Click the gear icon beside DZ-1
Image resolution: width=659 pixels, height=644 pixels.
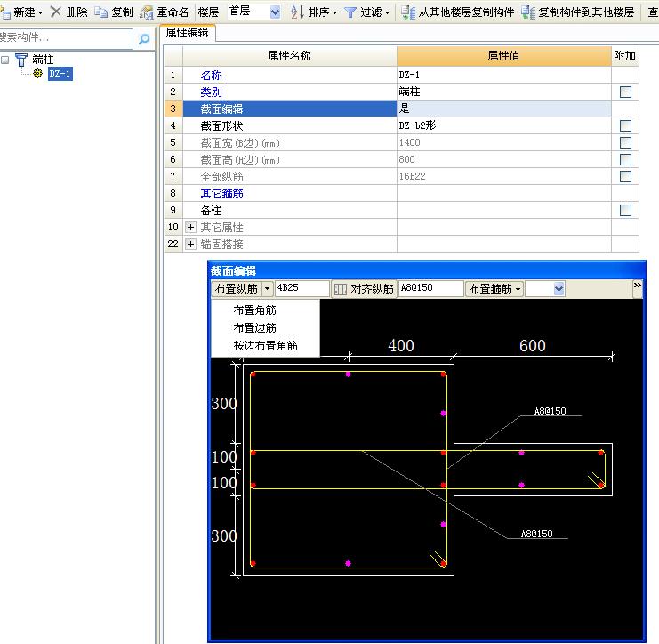pyautogui.click(x=38, y=74)
